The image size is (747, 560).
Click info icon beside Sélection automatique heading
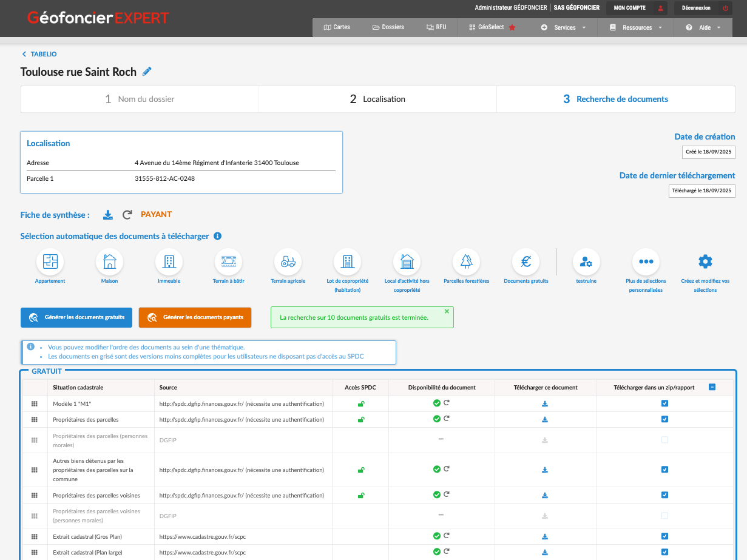pos(217,236)
